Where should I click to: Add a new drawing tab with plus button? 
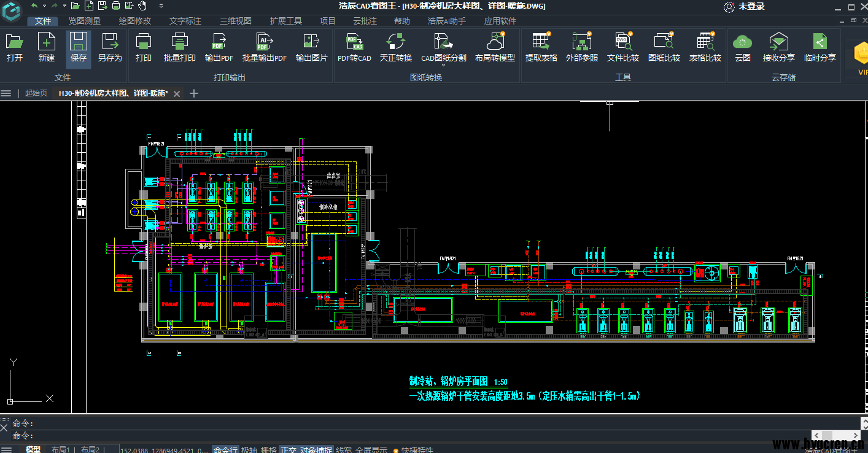pyautogui.click(x=194, y=93)
